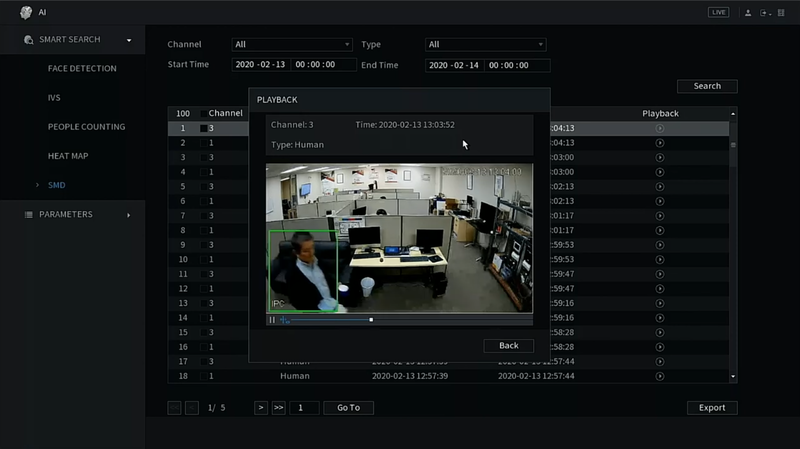Viewport: 800px width, 449px height.
Task: Open the Type dropdown
Action: point(485,45)
